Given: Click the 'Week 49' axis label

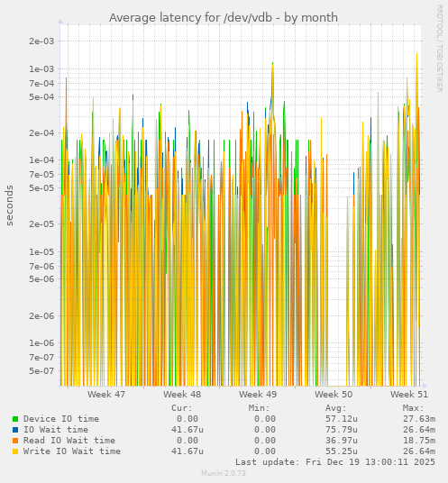Looking at the screenshot, I should (258, 395).
